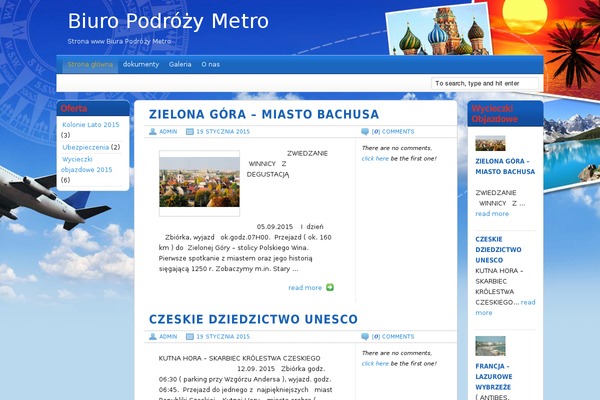Open sidebar Zielona Góra - Miasto Bachusa link
Image resolution: width=600 pixels, height=400 pixels.
click(505, 167)
